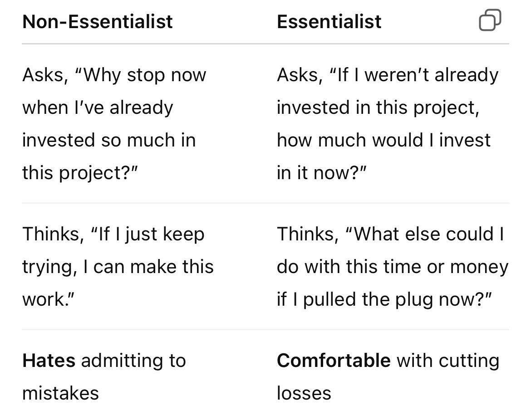This screenshot has width=531, height=420.
Task: Click "invested so much in" line
Action: point(109,140)
